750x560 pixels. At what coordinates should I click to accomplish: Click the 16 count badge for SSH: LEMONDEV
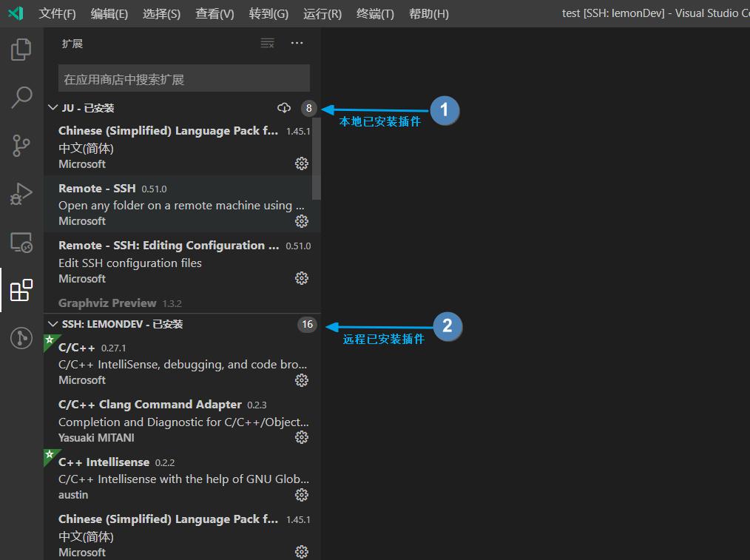click(x=307, y=324)
